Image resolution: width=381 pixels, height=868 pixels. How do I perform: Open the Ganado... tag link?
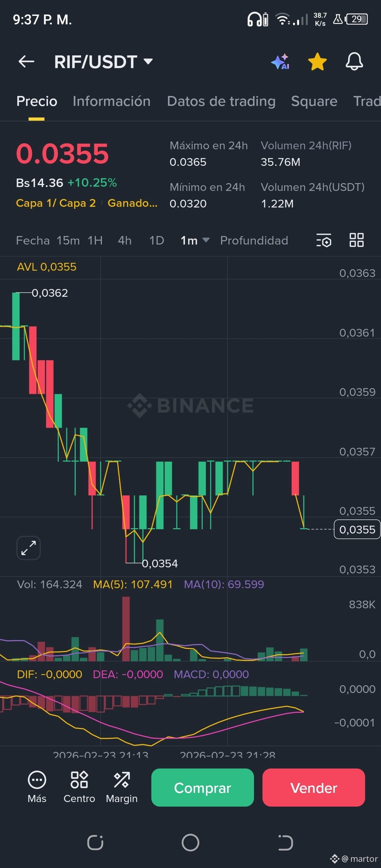pos(132,203)
